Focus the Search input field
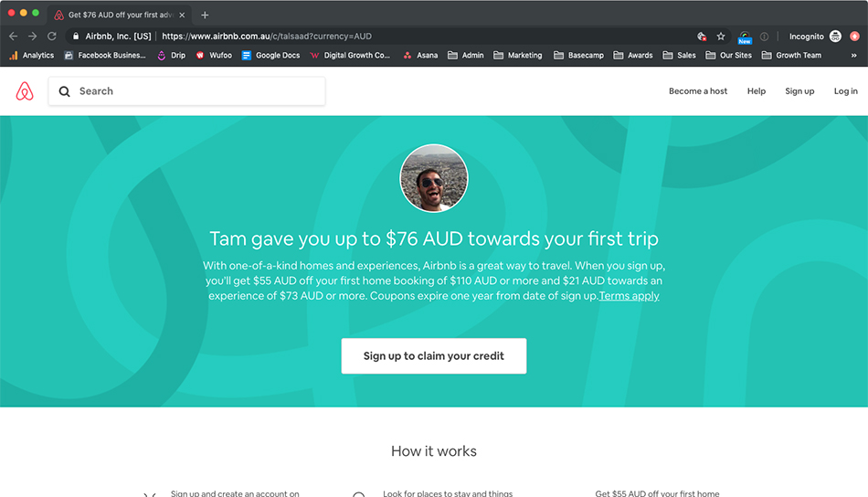Screen dimensions: 868x497 186,91
